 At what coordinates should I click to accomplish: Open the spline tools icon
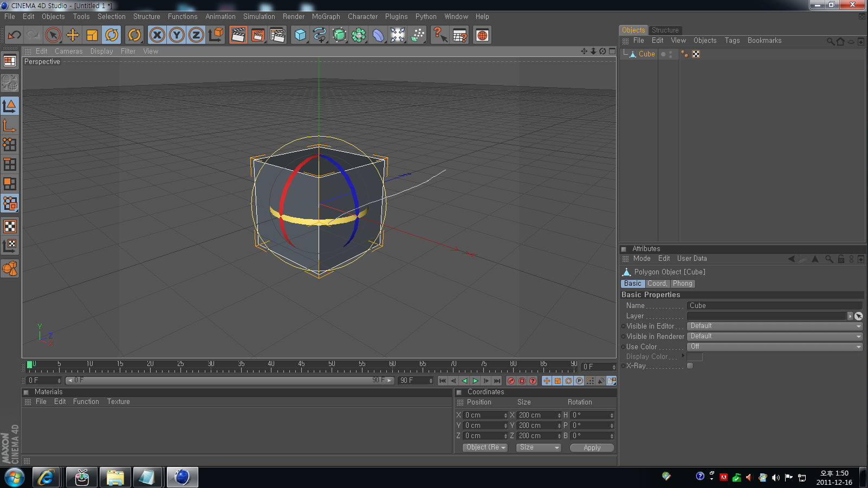(320, 35)
